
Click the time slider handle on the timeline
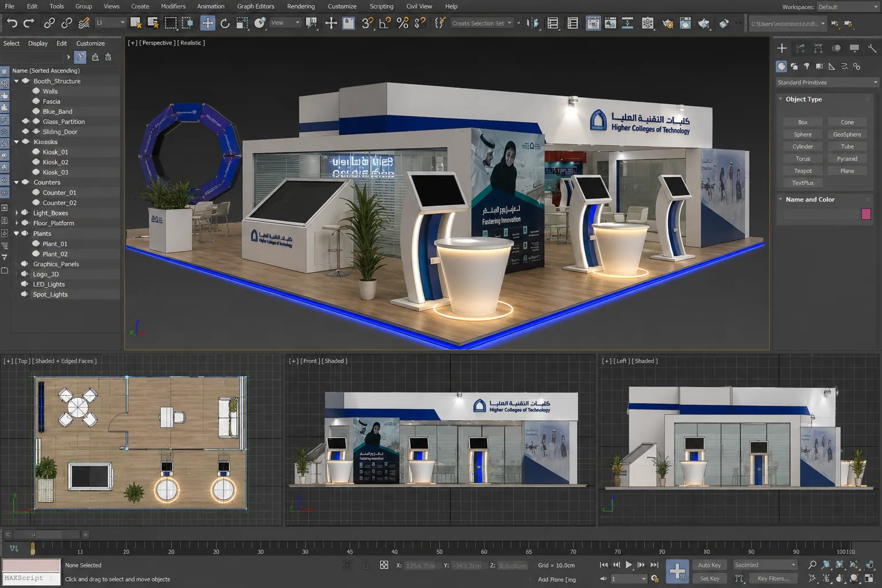33,549
